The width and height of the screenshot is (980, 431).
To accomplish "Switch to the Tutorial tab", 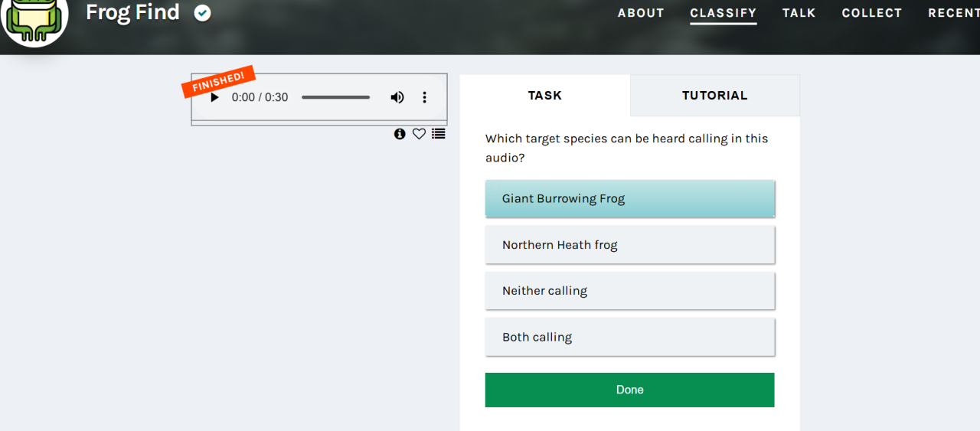I will click(x=715, y=96).
